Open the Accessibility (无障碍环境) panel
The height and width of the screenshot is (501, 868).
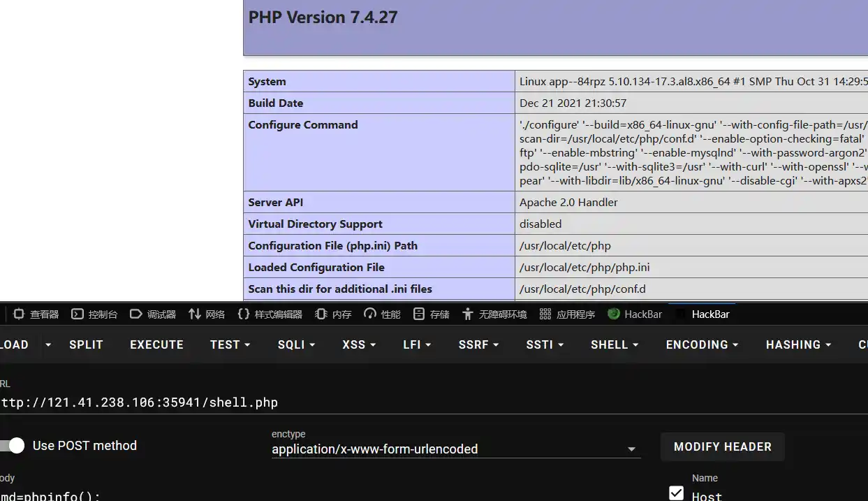tap(494, 314)
